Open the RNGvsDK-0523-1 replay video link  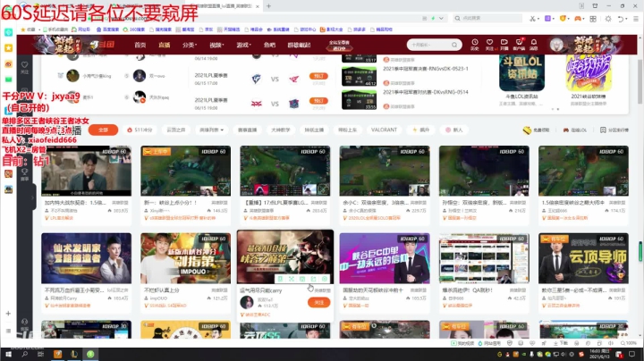tap(426, 69)
